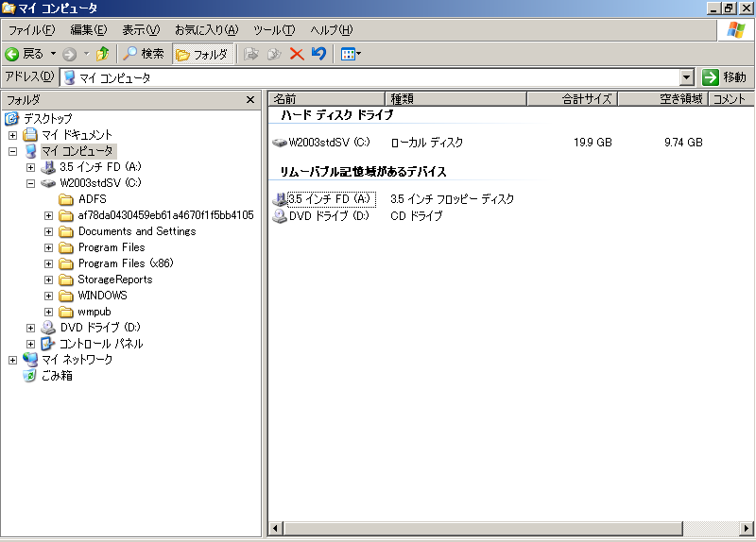Select the Recycle Bin (ごみ箱) in tree
Screen dimensions: 756x542
click(56, 376)
